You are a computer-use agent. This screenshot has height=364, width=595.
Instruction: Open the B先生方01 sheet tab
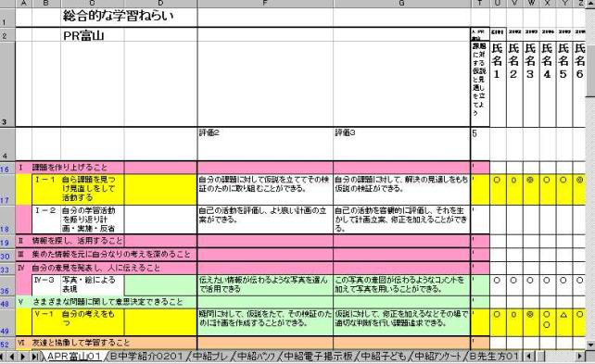(x=494, y=357)
